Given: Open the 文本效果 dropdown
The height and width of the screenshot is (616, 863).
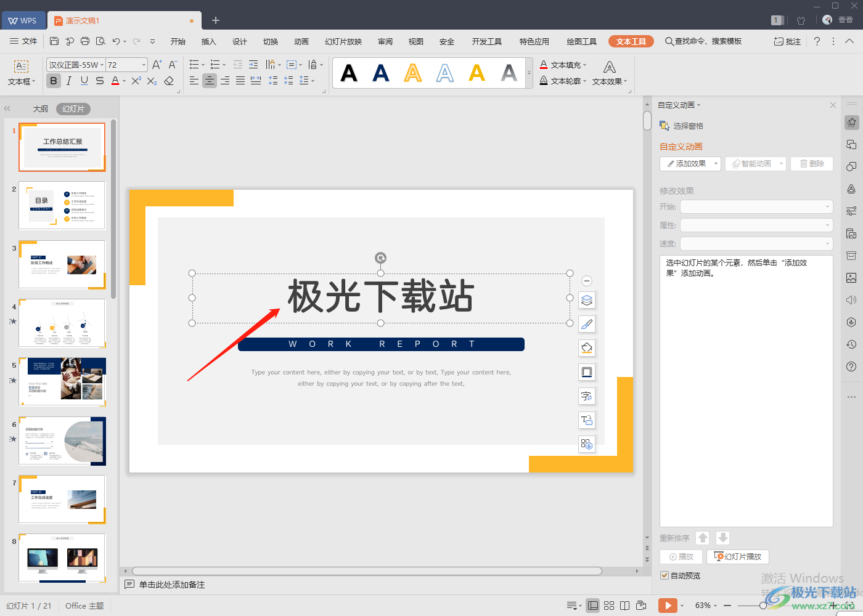Looking at the screenshot, I should click(608, 81).
